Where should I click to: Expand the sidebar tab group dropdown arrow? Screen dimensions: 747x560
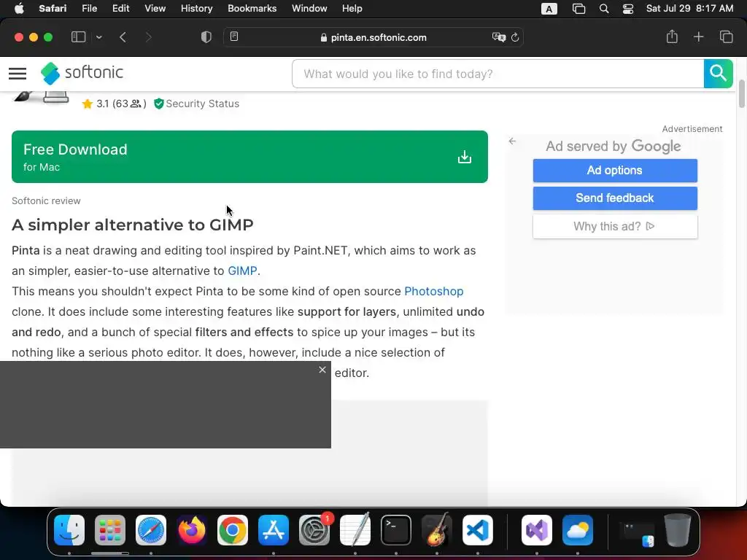coord(98,37)
